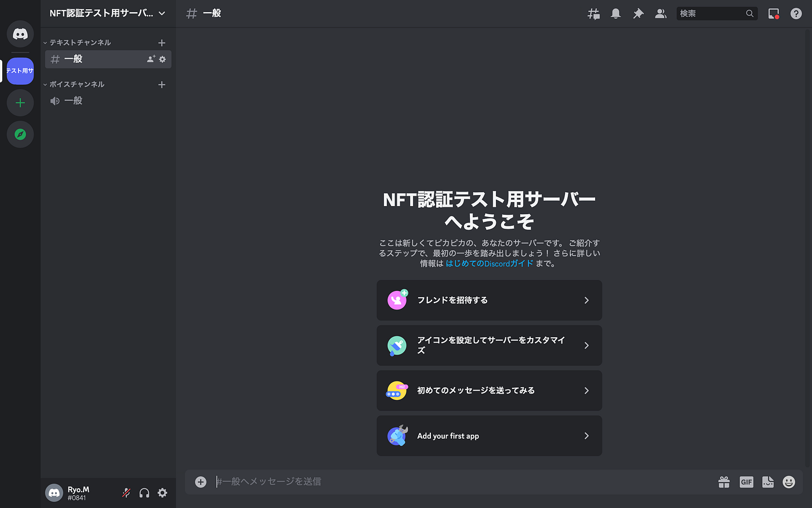The width and height of the screenshot is (812, 508).
Task: Click the Ryo.M #0841 username
Action: coord(78,493)
